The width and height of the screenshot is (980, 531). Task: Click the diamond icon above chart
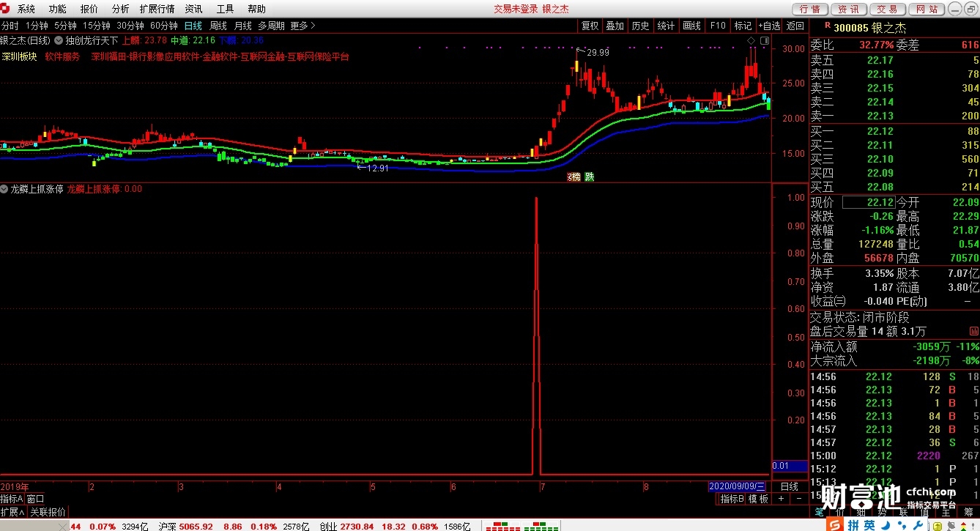pos(751,40)
